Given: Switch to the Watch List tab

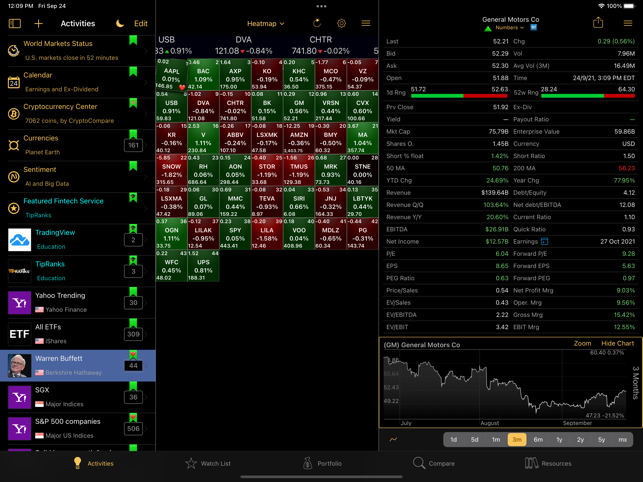Looking at the screenshot, I should point(208,464).
